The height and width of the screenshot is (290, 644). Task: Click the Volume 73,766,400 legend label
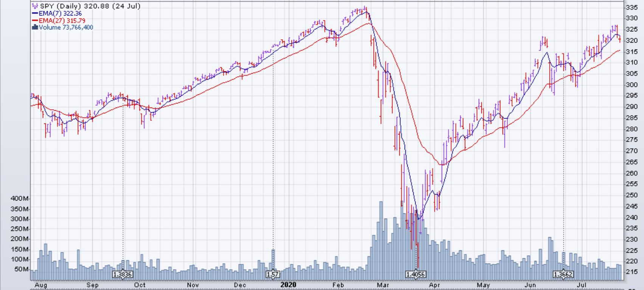[66, 27]
